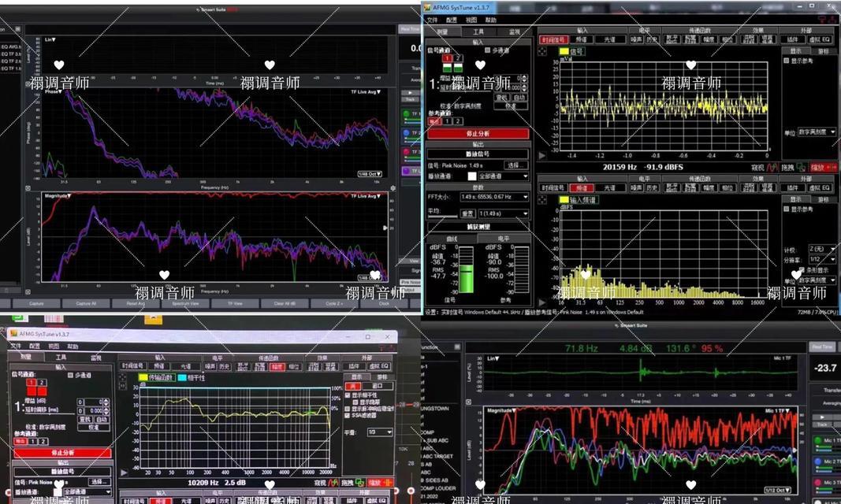Click the blue Mic 2 TF indicator in Smaart
The height and width of the screenshot is (504, 841).
(x=818, y=461)
